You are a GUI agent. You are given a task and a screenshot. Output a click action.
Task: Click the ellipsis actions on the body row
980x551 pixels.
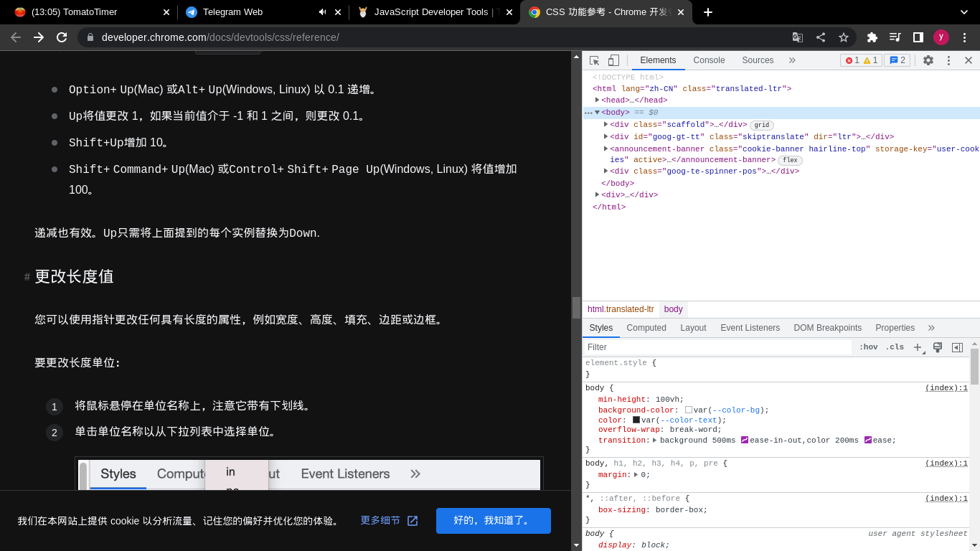pyautogui.click(x=588, y=113)
